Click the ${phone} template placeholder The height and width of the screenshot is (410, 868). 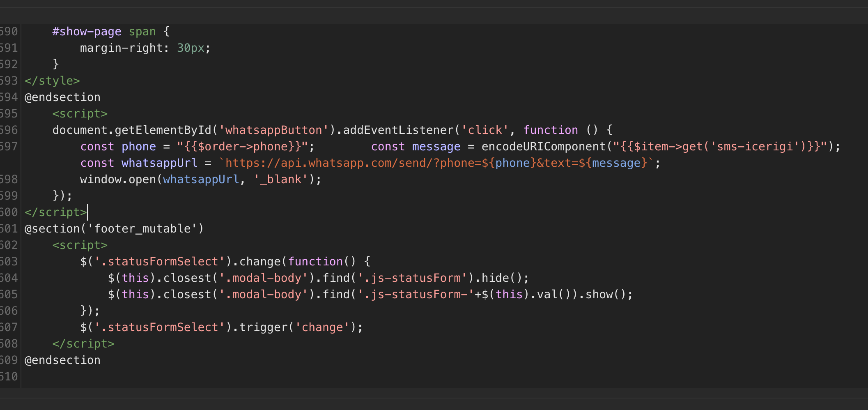point(509,163)
